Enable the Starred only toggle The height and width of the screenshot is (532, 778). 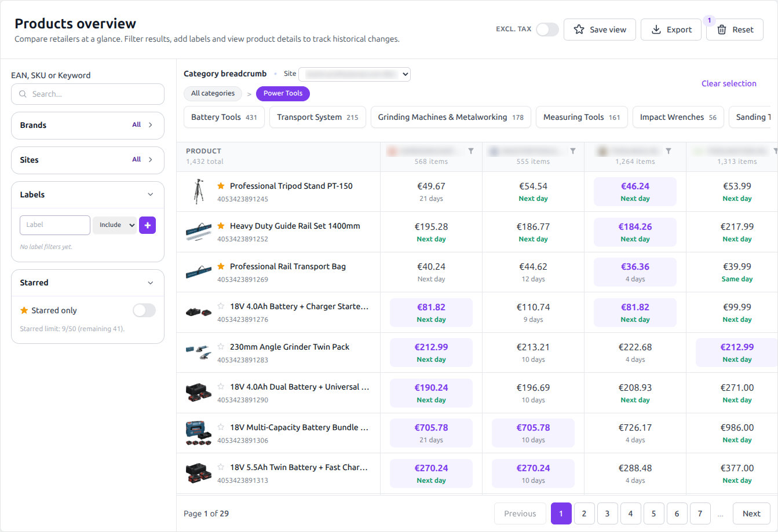pyautogui.click(x=144, y=311)
